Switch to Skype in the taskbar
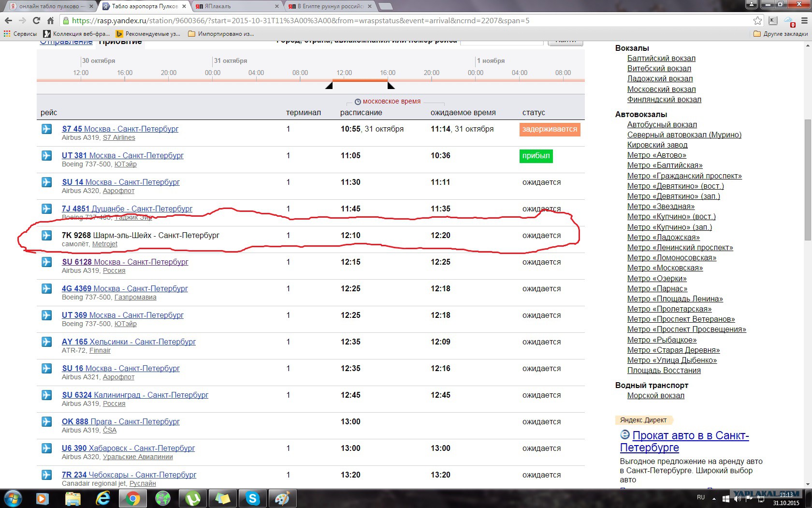The height and width of the screenshot is (508, 812). pos(253,498)
